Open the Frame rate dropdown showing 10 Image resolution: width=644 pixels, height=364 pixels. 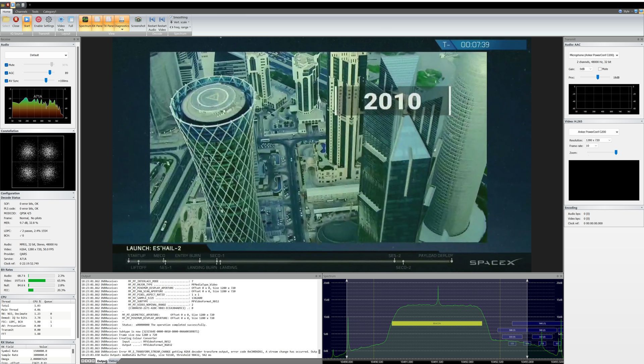pyautogui.click(x=591, y=146)
